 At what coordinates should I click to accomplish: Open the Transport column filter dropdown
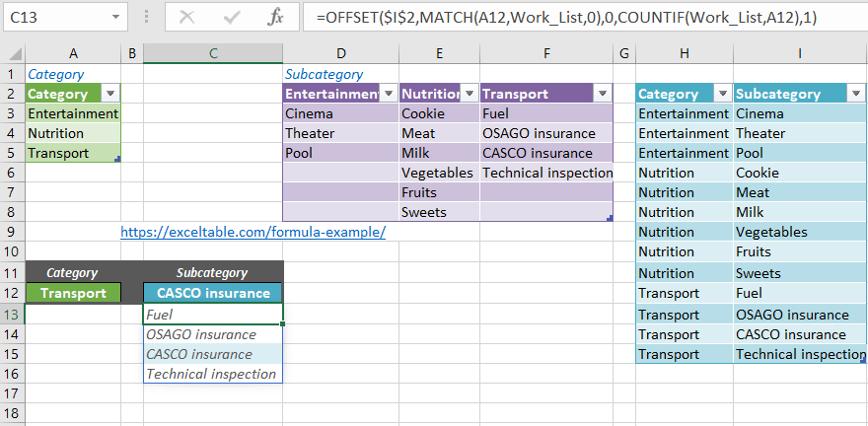click(602, 94)
